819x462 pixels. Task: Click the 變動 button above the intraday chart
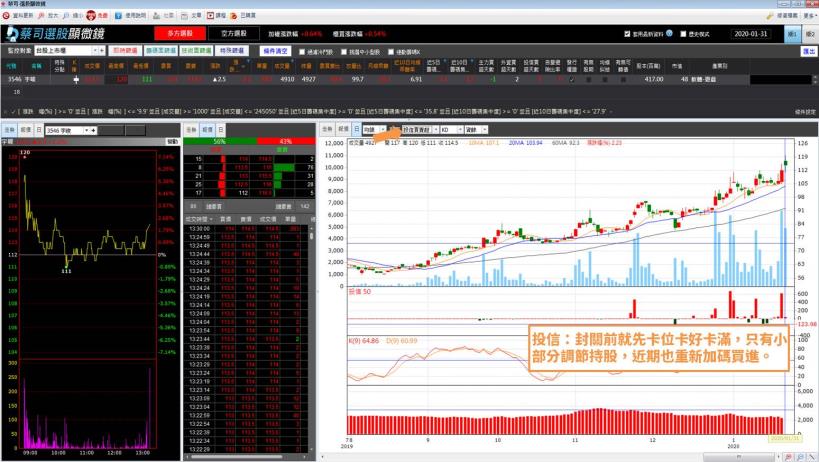[x=172, y=141]
